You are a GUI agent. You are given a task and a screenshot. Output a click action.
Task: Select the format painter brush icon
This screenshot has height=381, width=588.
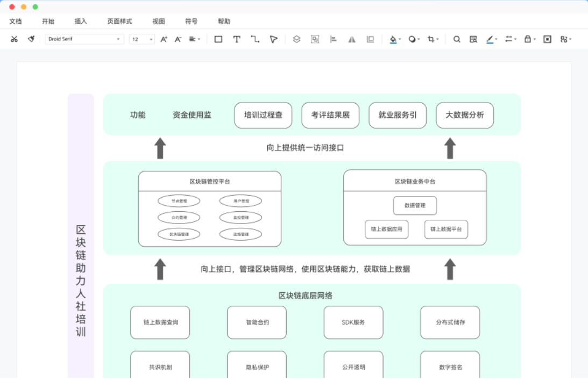(x=31, y=39)
